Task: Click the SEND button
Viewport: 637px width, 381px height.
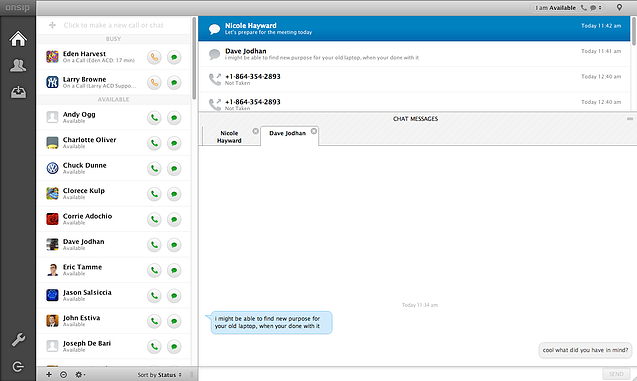Action: coord(616,374)
